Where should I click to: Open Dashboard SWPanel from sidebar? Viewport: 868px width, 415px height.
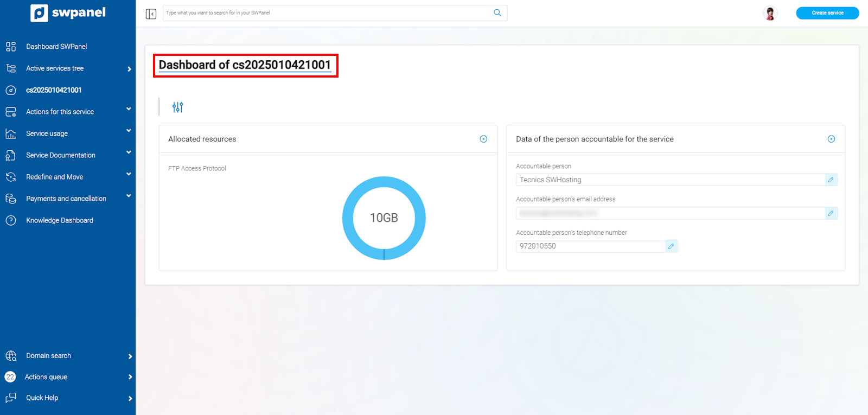click(56, 47)
